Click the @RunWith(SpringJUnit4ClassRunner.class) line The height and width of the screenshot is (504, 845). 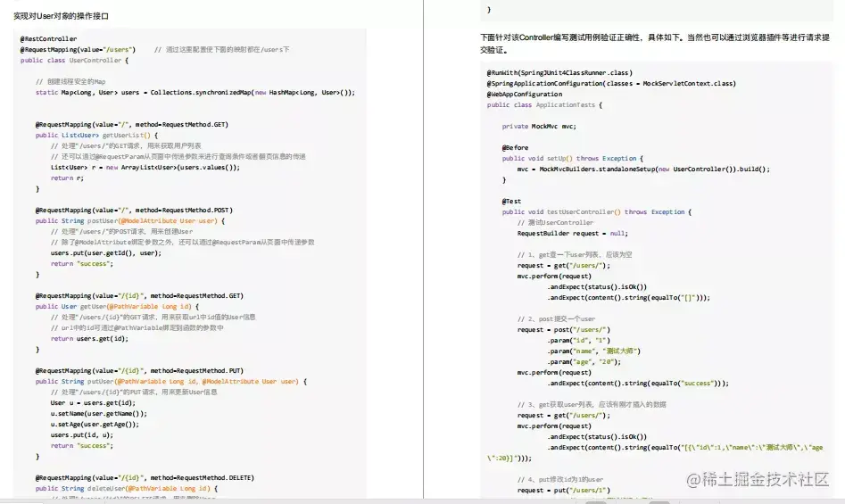click(560, 72)
